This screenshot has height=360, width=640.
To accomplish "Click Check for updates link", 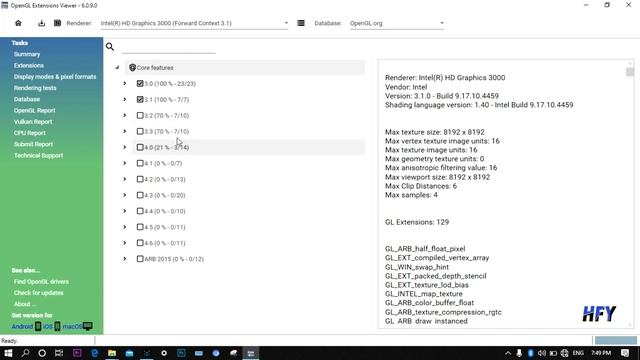I will pos(38,293).
